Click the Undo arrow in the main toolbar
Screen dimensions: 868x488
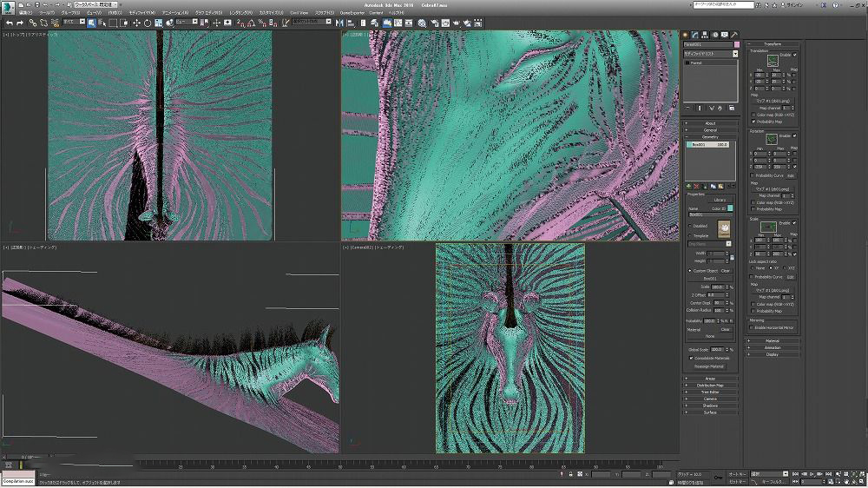pyautogui.click(x=8, y=23)
